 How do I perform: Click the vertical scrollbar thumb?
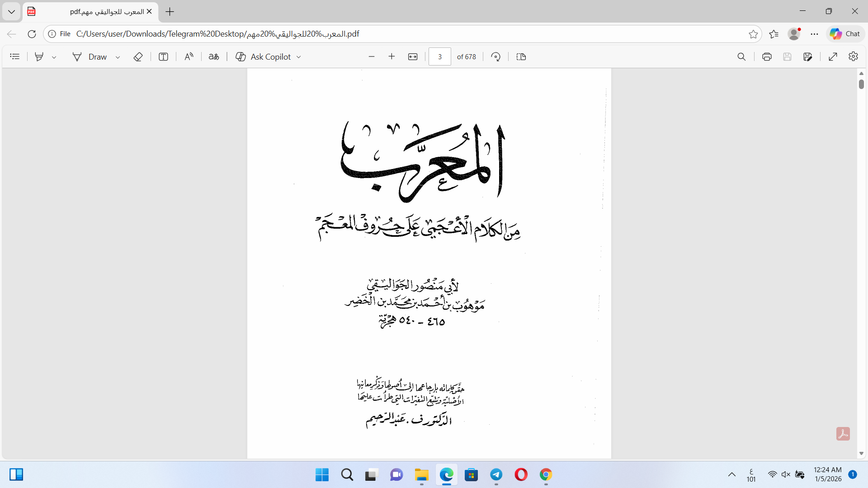tap(861, 84)
